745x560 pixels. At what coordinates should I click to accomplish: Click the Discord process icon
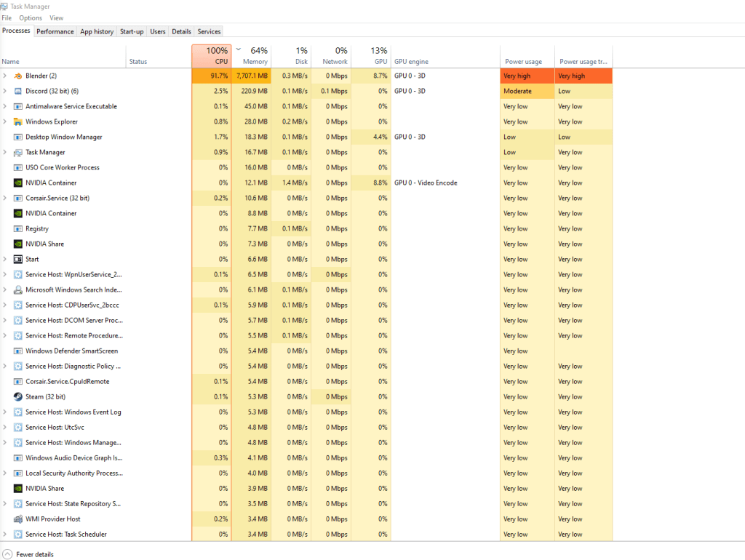click(18, 91)
